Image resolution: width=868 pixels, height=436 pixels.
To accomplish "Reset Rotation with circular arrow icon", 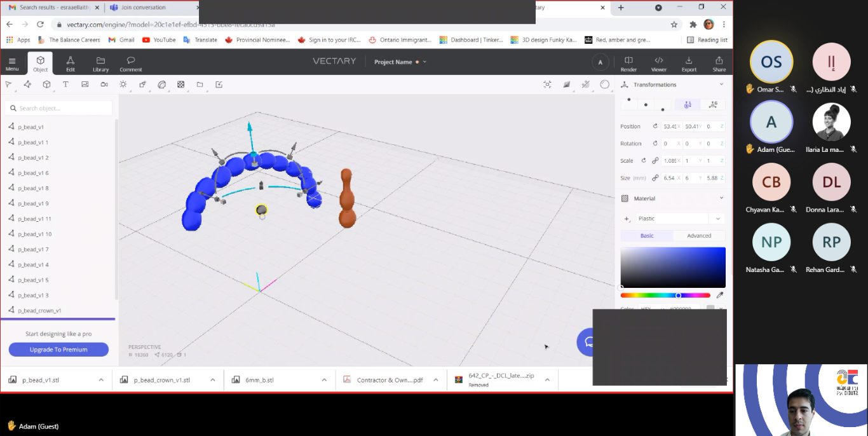I will (655, 144).
